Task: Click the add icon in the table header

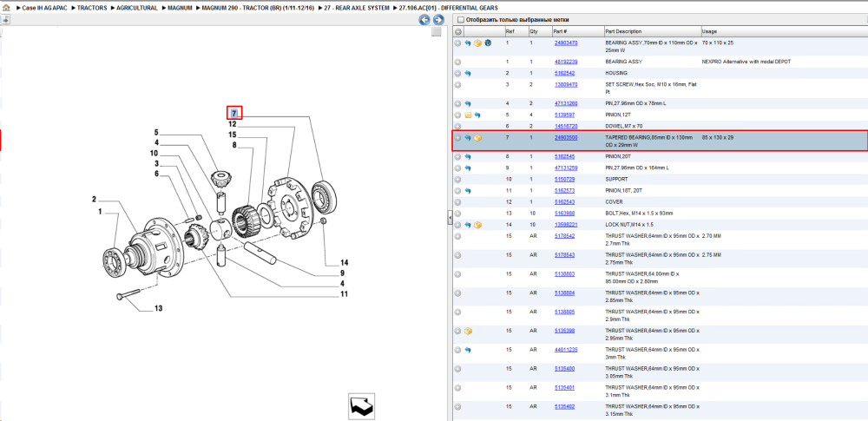Action: click(457, 32)
